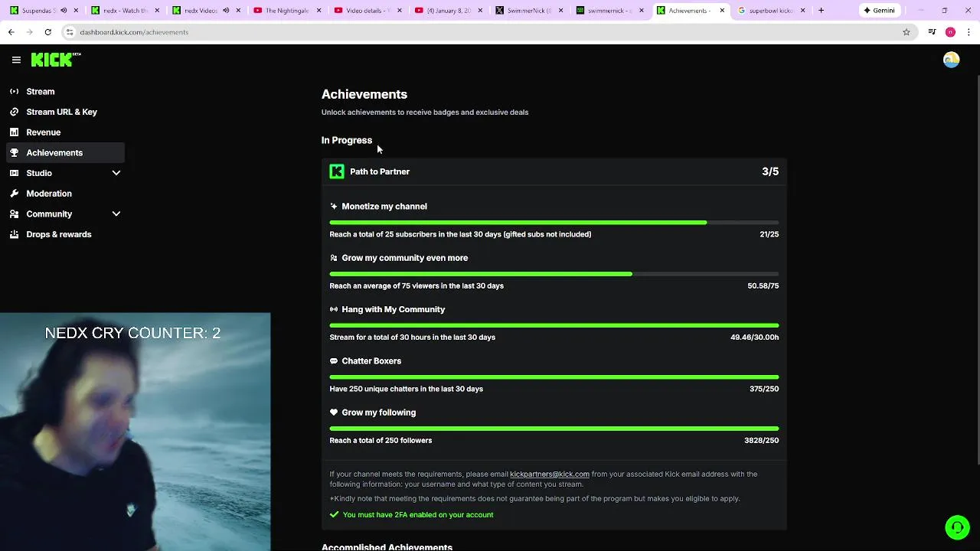Switch to the SwimmerNick X tab

click(x=530, y=11)
